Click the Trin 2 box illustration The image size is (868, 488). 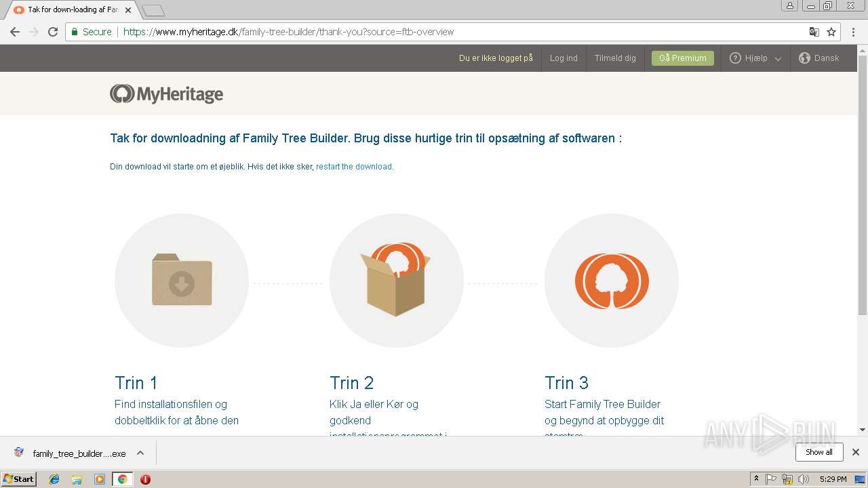pyautogui.click(x=397, y=280)
